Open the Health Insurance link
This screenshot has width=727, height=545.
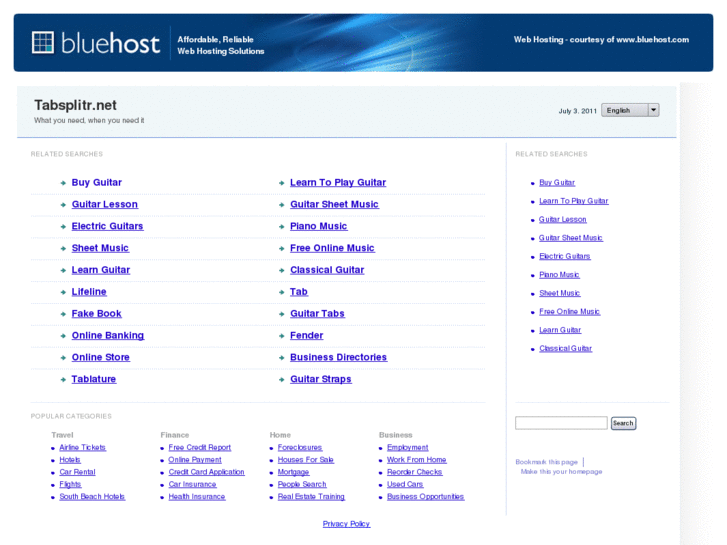[197, 496]
